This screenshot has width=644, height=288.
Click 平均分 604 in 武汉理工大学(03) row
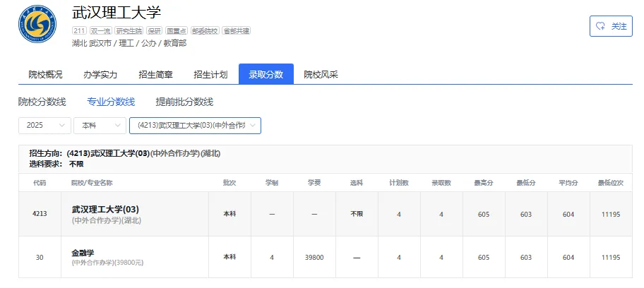click(568, 214)
